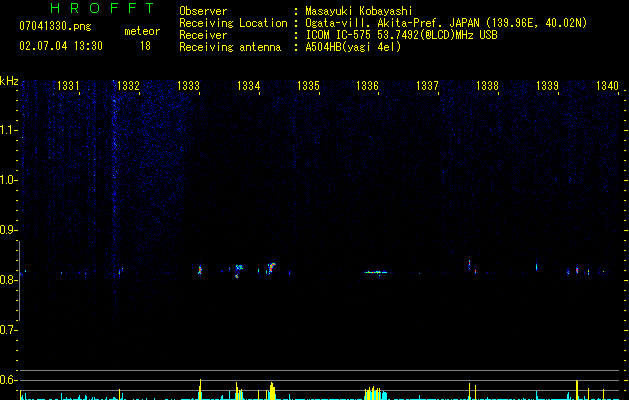Click the Ogata-vill. Akita-Pref. JAPAN location text
Image resolution: width=629 pixels, height=400 pixels.
446,23
